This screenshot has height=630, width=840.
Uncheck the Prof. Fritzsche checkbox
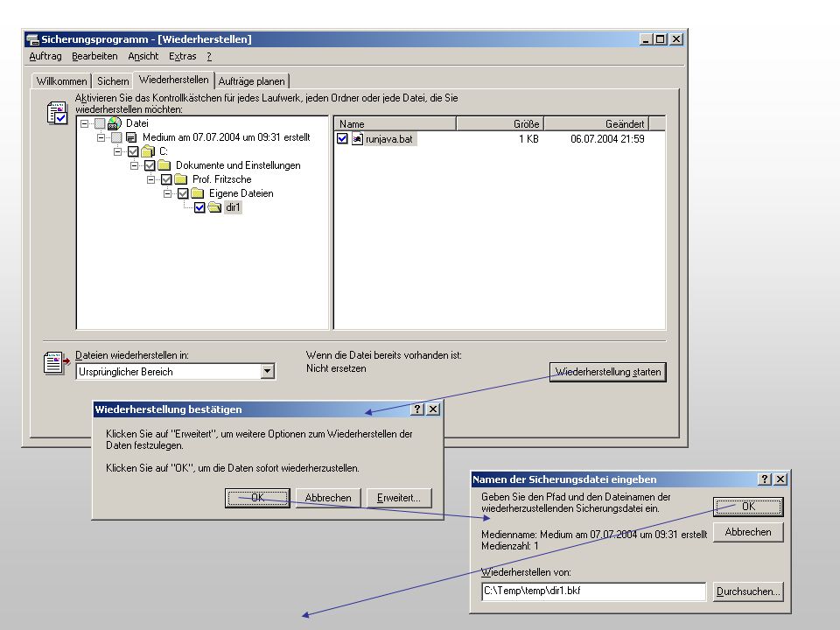point(166,178)
